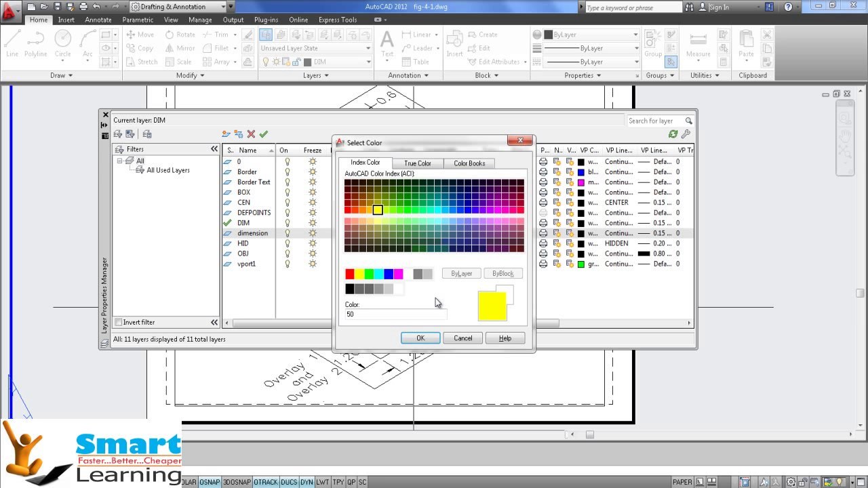Open the DIM current layer dropdown
The width and height of the screenshot is (868, 488).
(x=368, y=62)
